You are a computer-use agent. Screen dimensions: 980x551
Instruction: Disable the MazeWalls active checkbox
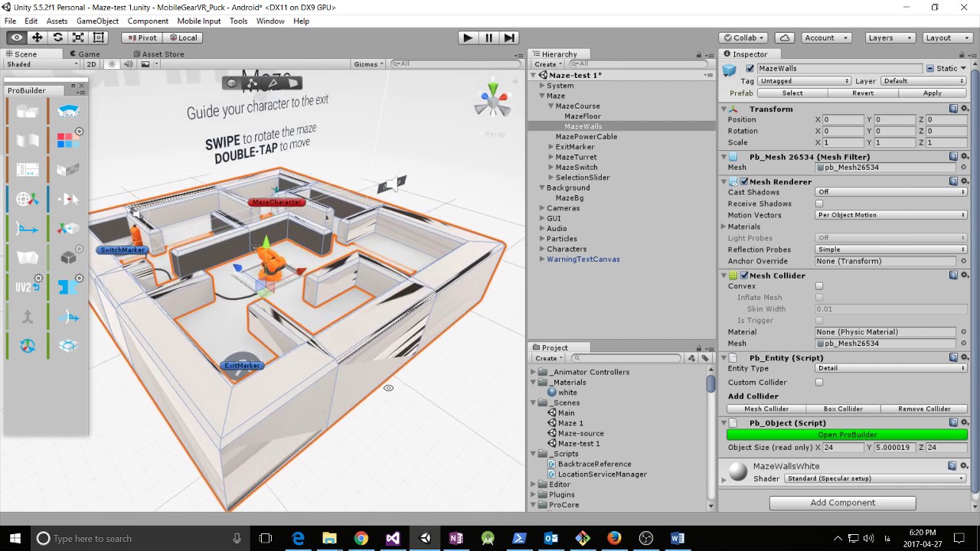click(750, 68)
